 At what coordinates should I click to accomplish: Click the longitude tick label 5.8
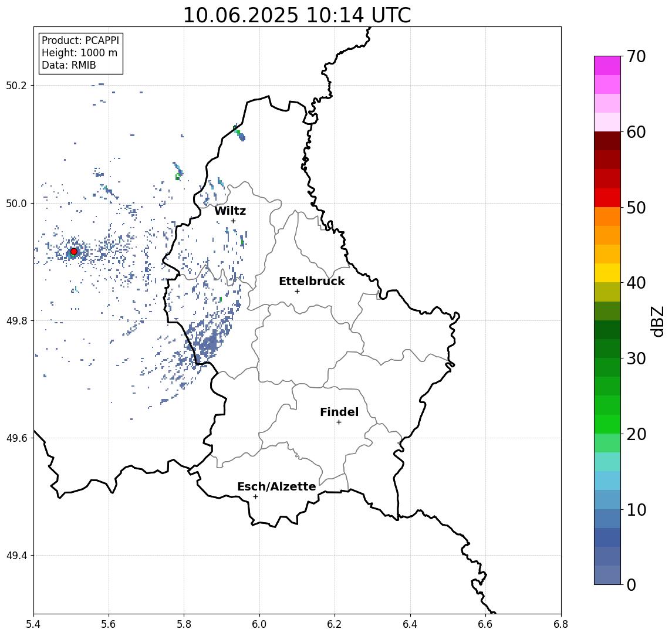(184, 624)
